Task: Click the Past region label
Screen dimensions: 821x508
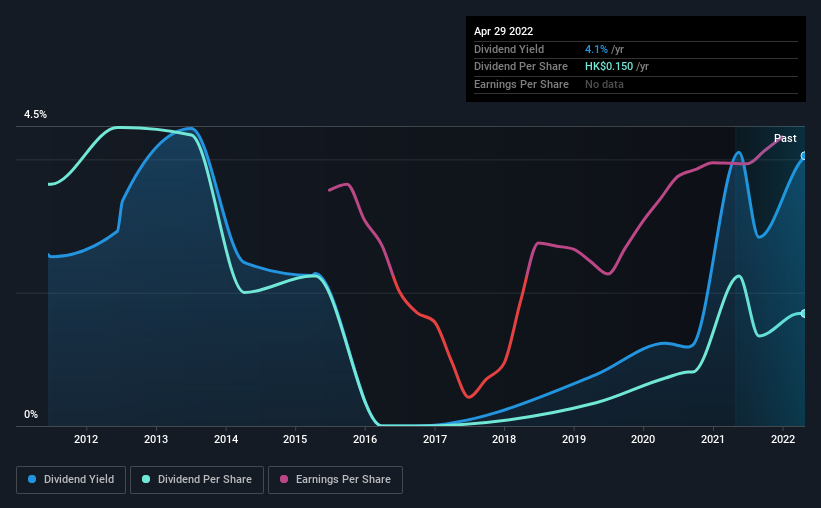Action: [x=785, y=138]
